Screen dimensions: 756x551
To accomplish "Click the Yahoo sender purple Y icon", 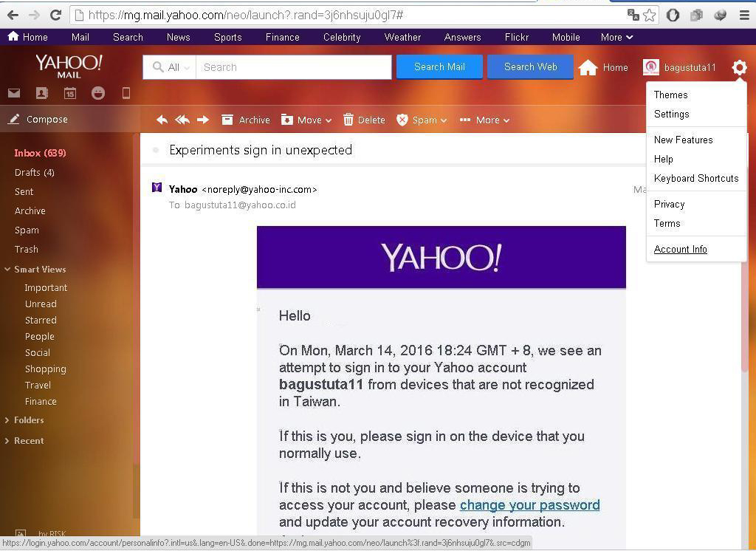I will point(157,187).
